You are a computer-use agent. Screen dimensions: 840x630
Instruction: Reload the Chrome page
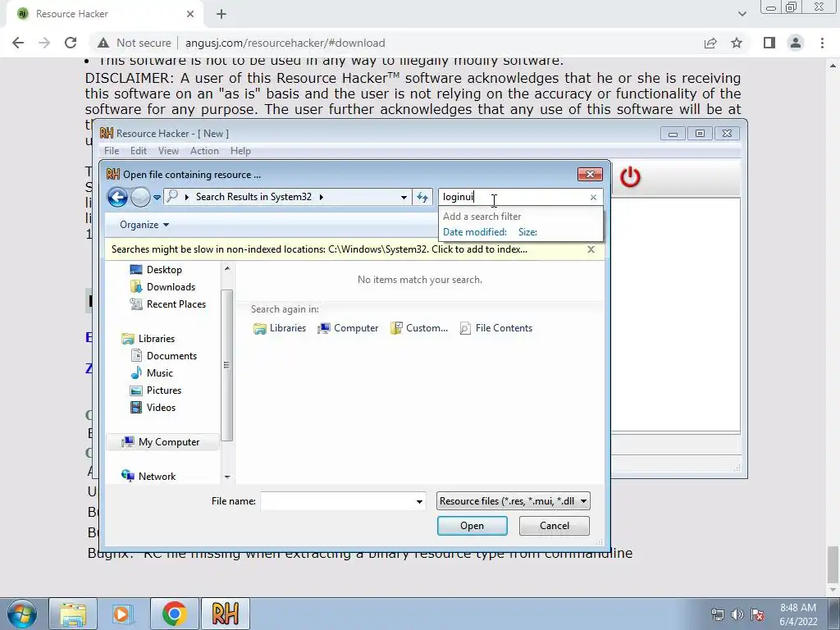coord(71,43)
